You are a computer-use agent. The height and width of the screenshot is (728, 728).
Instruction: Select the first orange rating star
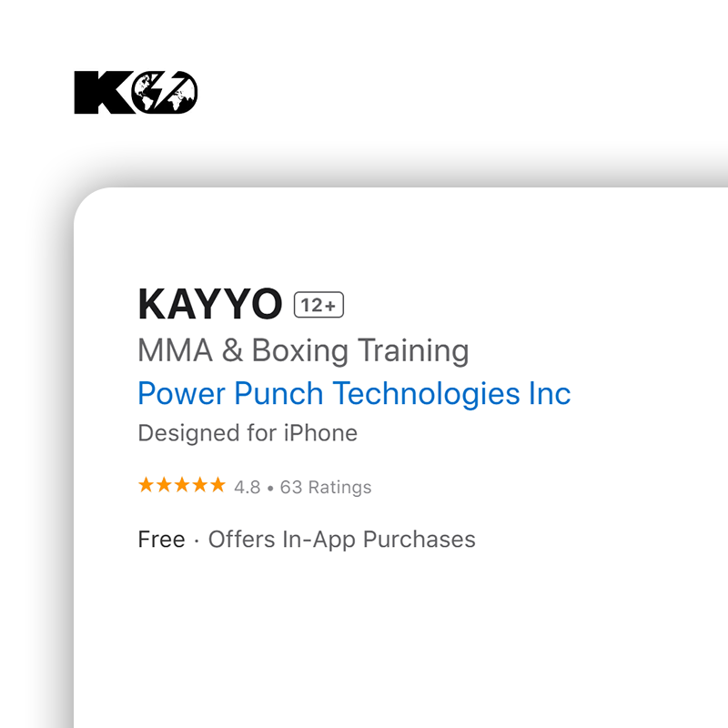pyautogui.click(x=147, y=485)
